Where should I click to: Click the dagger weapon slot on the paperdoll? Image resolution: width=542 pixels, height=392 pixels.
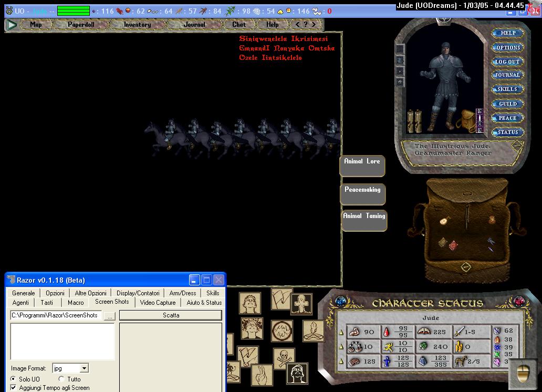tap(480, 121)
